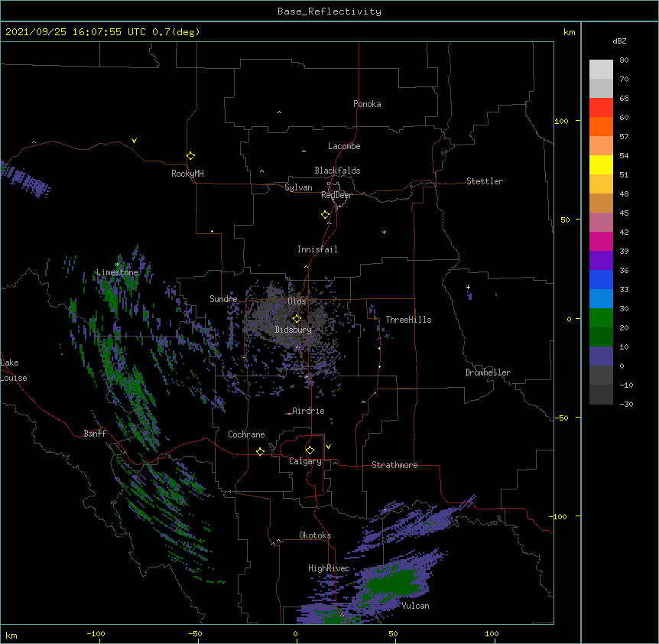Click the dark green 20-10 dBZ swatch

click(x=601, y=337)
